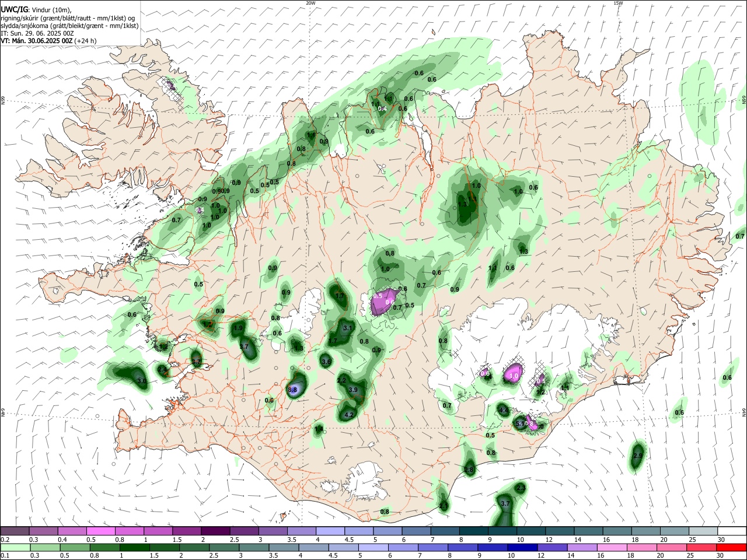Click the 8.8 precipitation value on the map
The image size is (747, 560).
(x=293, y=390)
